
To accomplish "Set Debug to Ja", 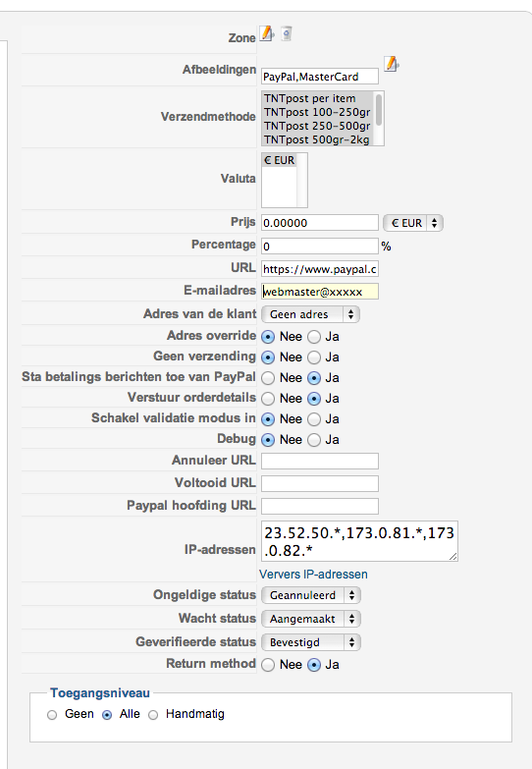I will tap(314, 440).
